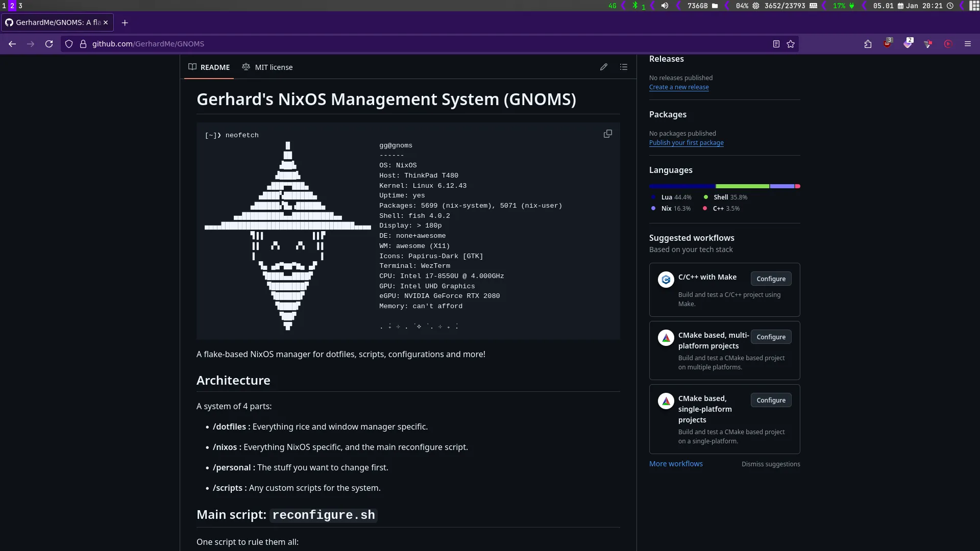Click the Lua 44.4% language entry
The image size is (980, 551).
[x=671, y=197]
